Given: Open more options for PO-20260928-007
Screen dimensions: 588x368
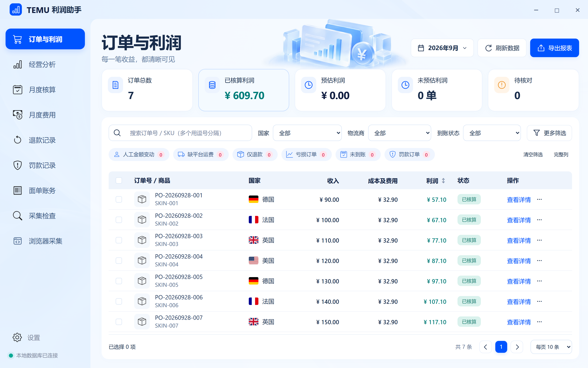Looking at the screenshot, I should click(539, 322).
